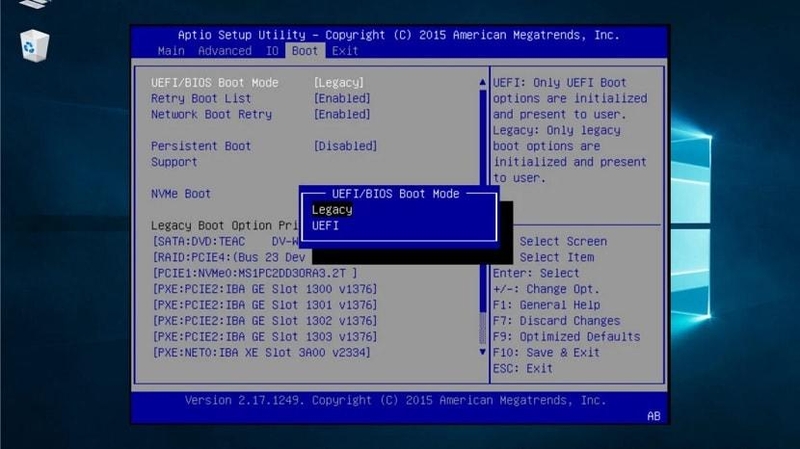The image size is (800, 449).
Task: Select the Boot tab
Action: (x=305, y=51)
